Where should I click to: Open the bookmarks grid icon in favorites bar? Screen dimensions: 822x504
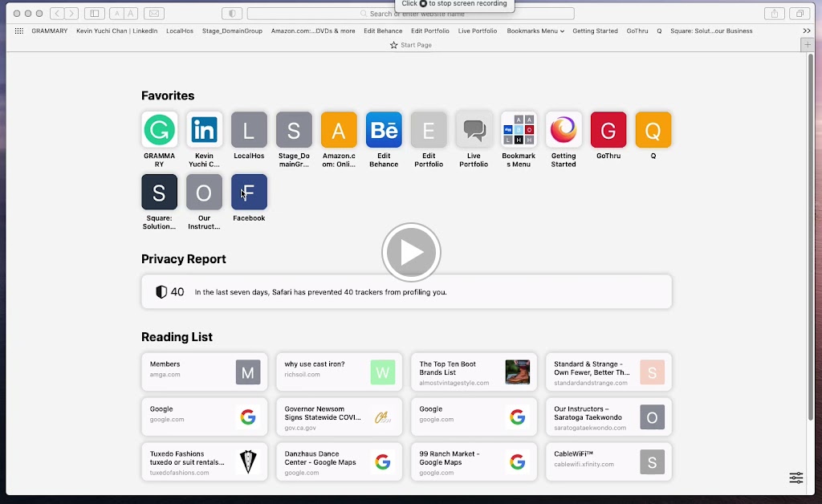point(19,31)
